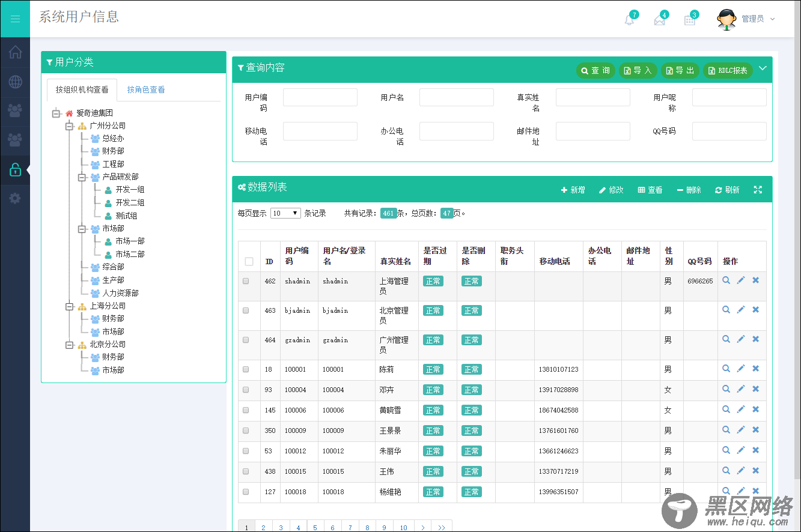801x532 pixels.
Task: Click 刷新 to refresh the list
Action: click(x=727, y=190)
